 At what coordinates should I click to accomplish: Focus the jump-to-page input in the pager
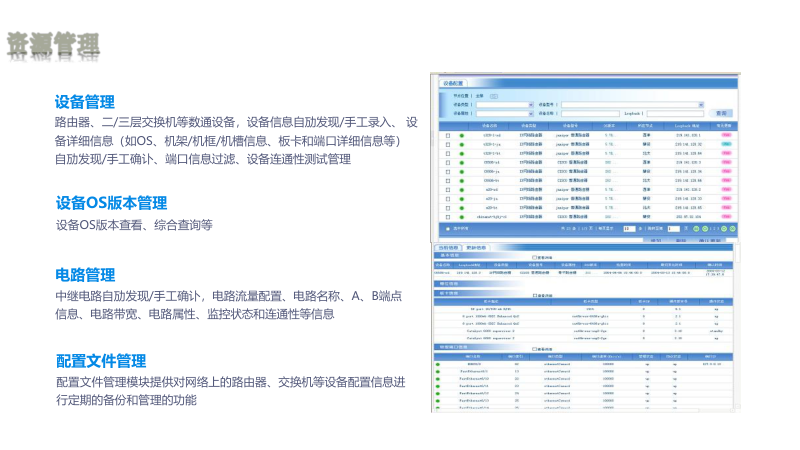[673, 229]
